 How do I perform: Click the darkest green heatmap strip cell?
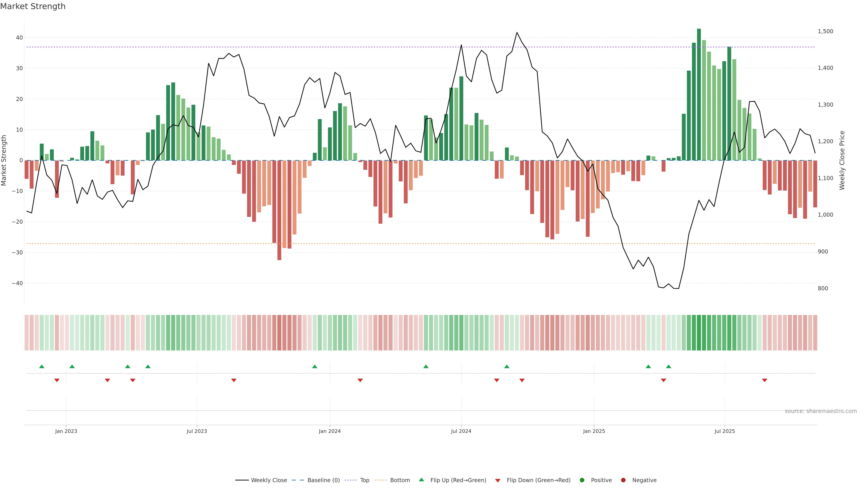click(x=699, y=333)
